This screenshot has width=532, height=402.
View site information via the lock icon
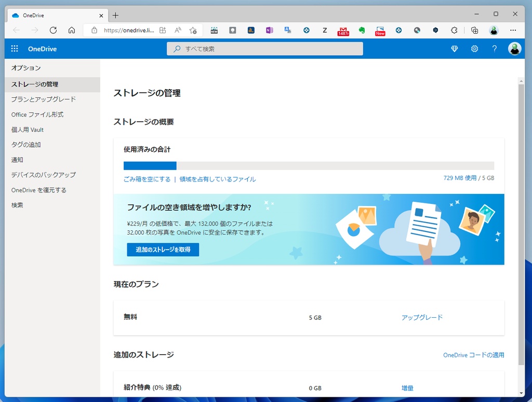pos(95,30)
